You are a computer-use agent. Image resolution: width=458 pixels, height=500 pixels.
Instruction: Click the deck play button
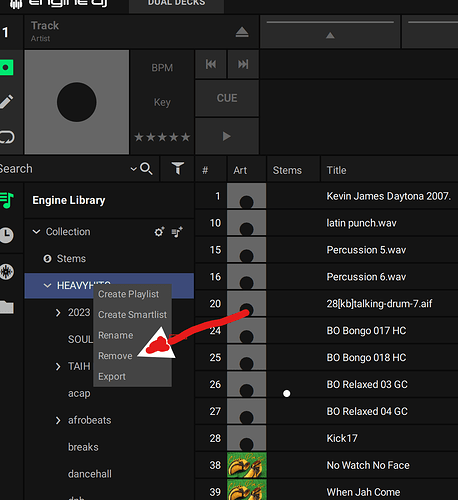coord(227,136)
